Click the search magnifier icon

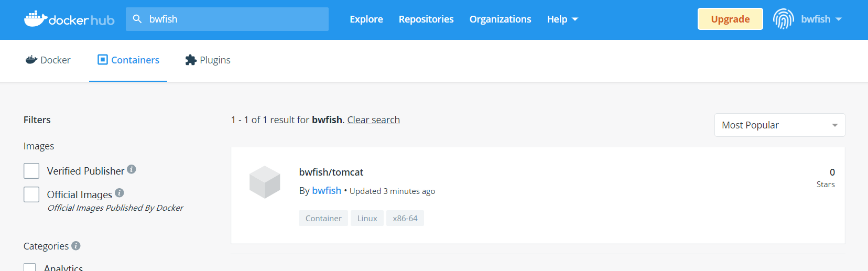tap(137, 19)
